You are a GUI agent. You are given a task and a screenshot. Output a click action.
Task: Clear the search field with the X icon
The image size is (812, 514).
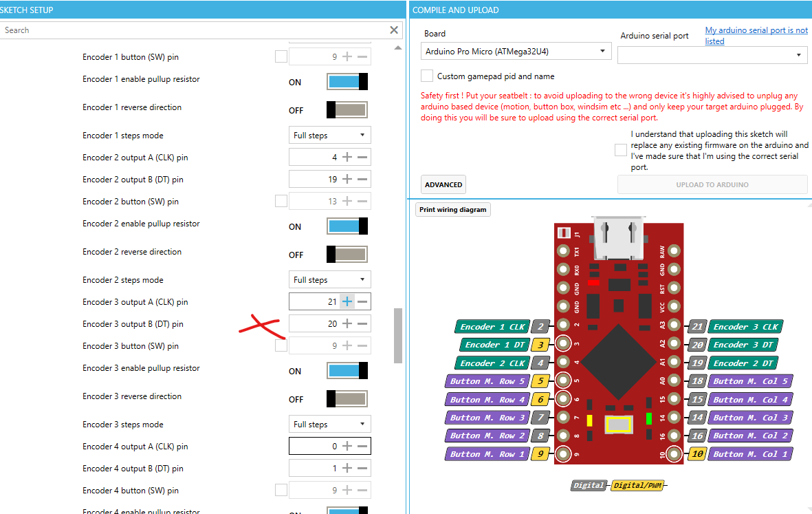pos(393,30)
